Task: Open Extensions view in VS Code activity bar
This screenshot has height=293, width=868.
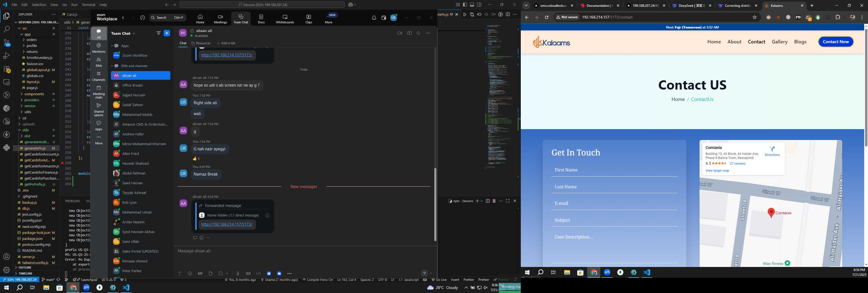Action: click(x=7, y=69)
